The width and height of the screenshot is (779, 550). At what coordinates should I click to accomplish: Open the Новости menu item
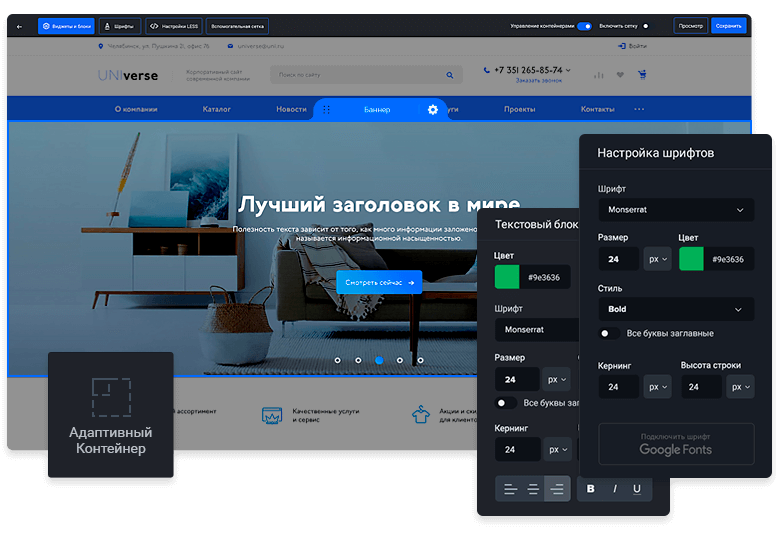[x=292, y=109]
